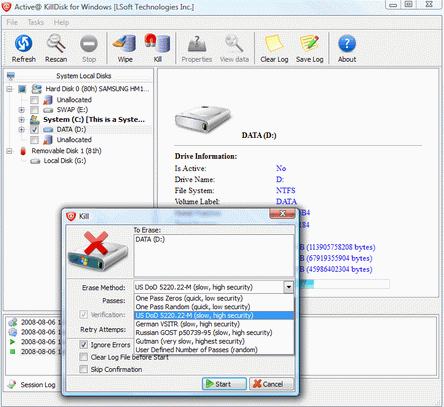Click the Start button
The image size is (444, 407).
pyautogui.click(x=224, y=384)
